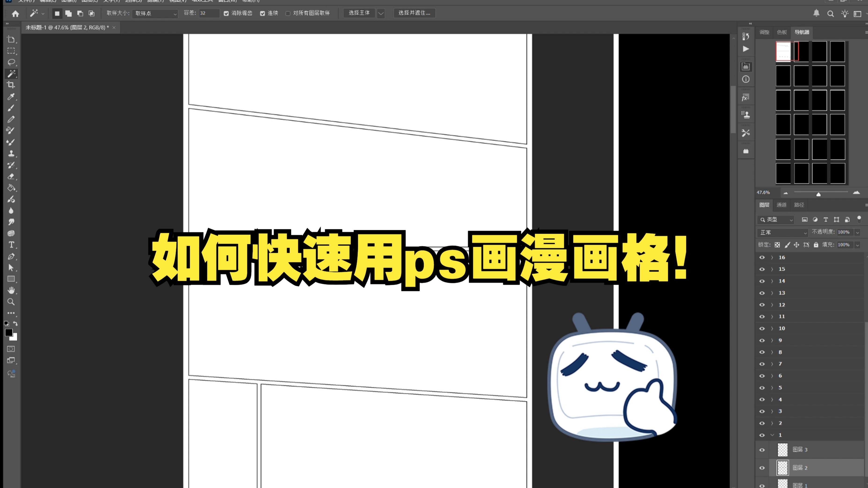Select the Rectangle shape tool

pos(11,279)
